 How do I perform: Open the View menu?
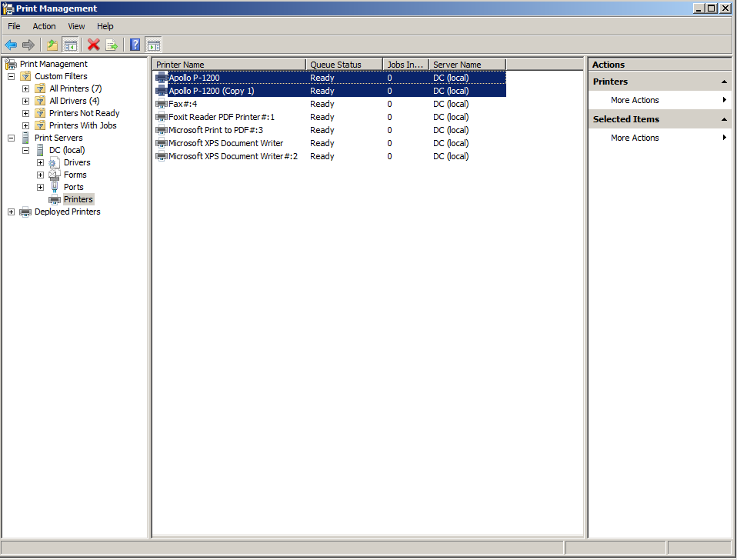76,26
